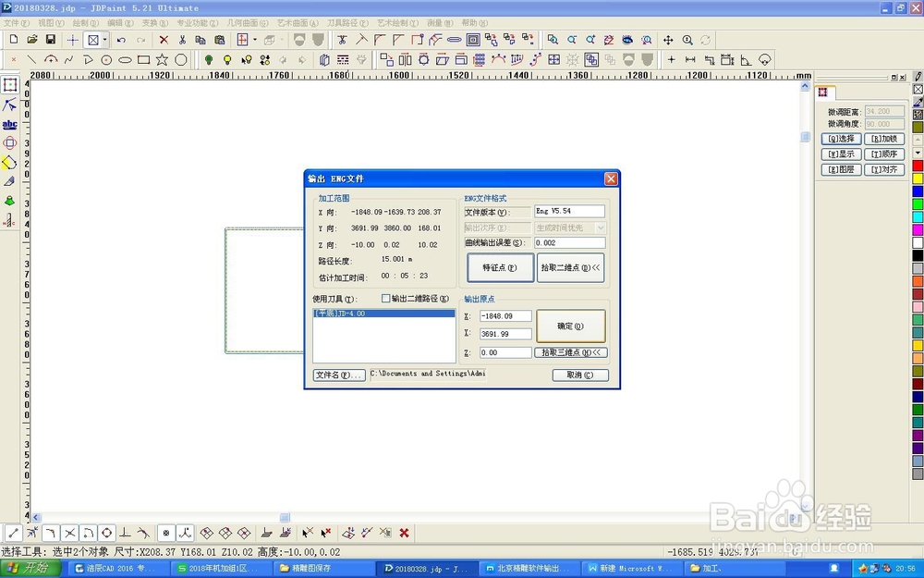Image resolution: width=924 pixels, height=578 pixels.
Task: Select the abc text tool
Action: (9, 124)
